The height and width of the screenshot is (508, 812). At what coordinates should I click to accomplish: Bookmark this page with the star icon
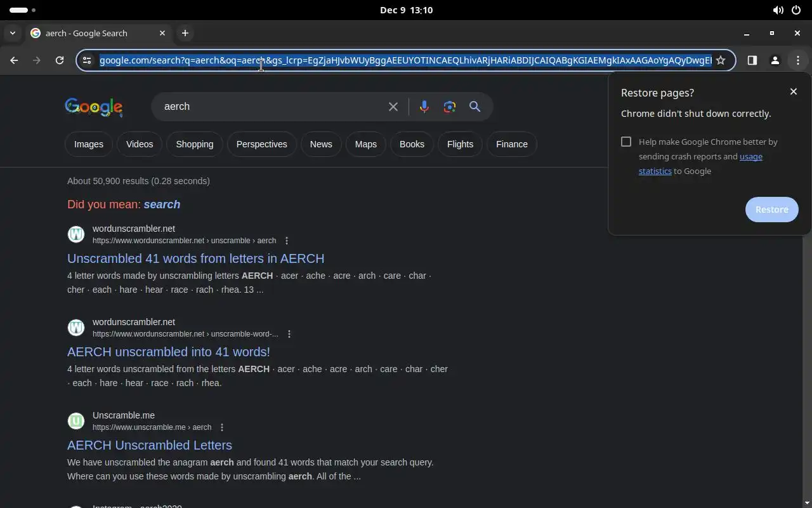(x=721, y=60)
